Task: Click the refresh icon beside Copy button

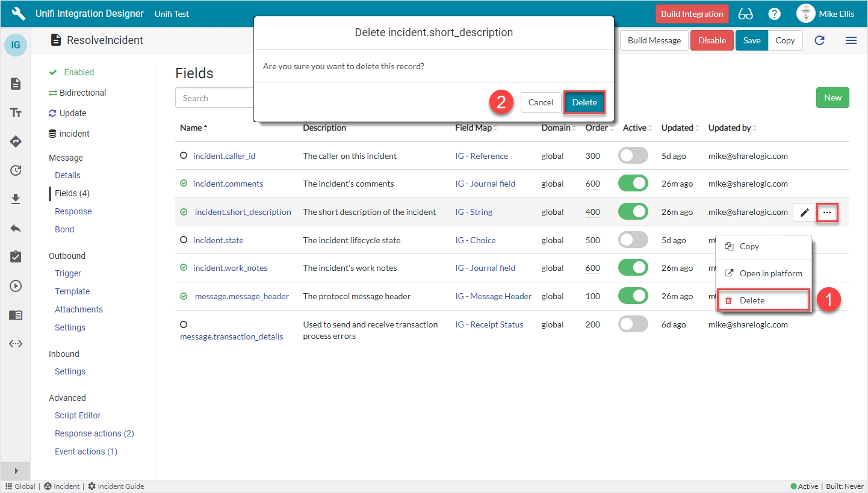Action: click(819, 40)
